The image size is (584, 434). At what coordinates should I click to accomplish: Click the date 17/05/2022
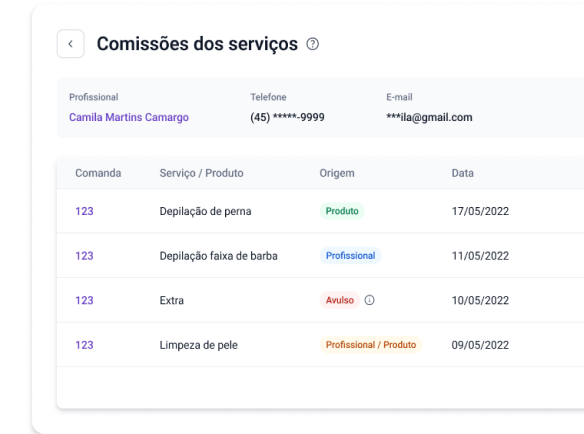click(480, 211)
